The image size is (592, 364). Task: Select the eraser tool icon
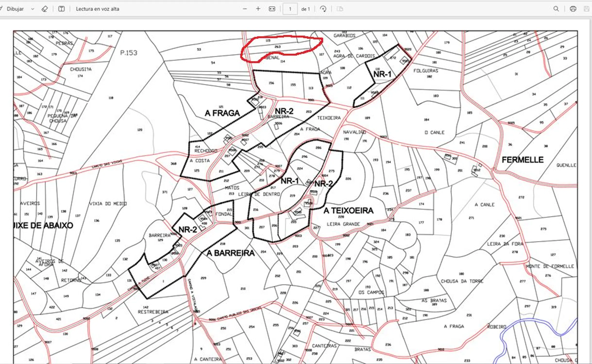(x=44, y=9)
